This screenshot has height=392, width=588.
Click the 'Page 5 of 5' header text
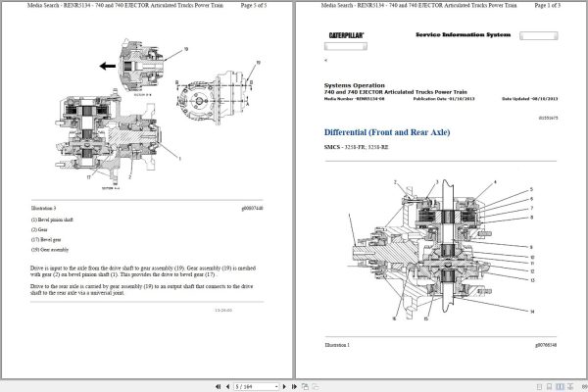pyautogui.click(x=254, y=5)
